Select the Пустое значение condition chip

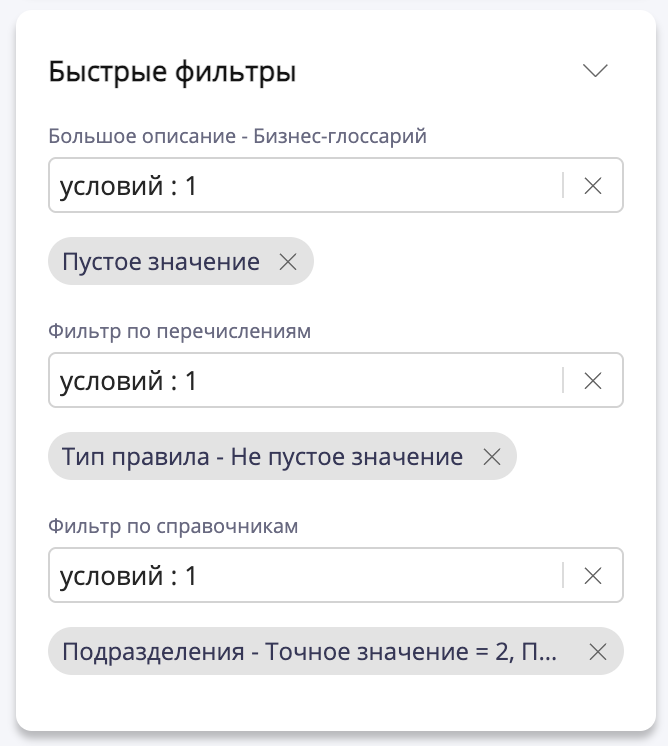coord(161,262)
